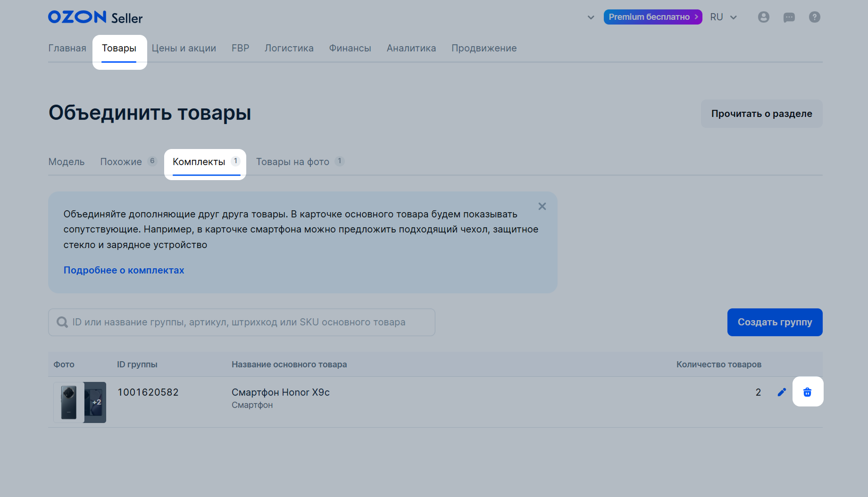Open the user profile icon

click(764, 17)
